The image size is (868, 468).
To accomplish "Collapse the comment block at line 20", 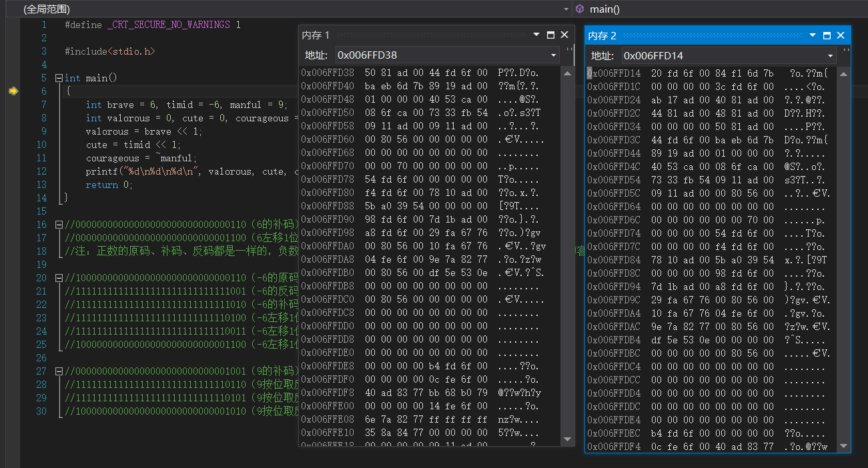I will coord(59,278).
